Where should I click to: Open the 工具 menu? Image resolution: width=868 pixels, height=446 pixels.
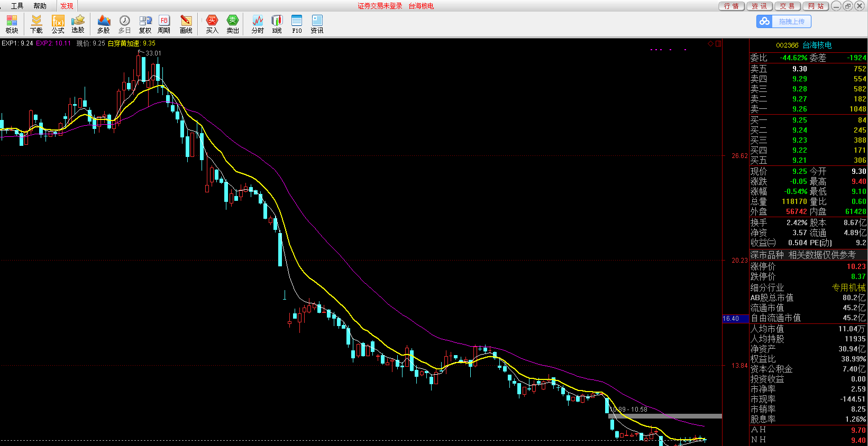pos(17,6)
